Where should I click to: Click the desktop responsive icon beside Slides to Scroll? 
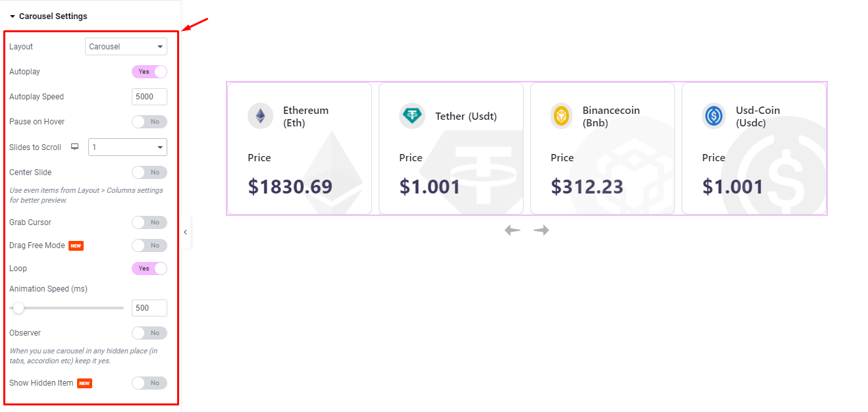point(74,147)
